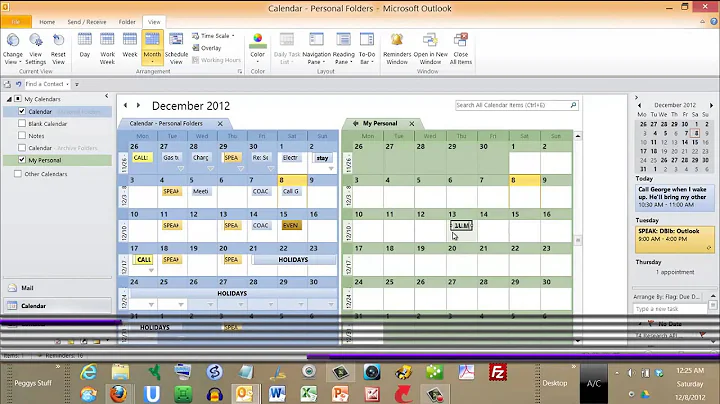Go to next month in mini calendar
Screen dimensions: 720x404
tap(711, 105)
